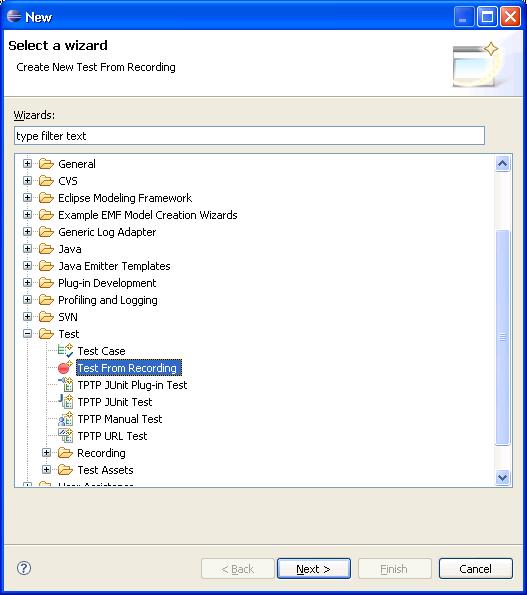Click the Generic Log Adapter folder icon
The height and width of the screenshot is (595, 527).
[x=46, y=231]
